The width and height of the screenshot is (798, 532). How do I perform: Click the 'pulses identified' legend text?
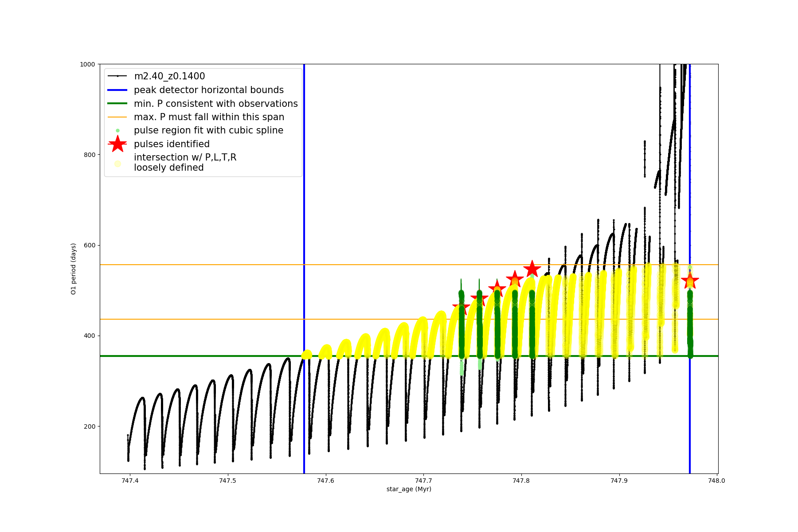tap(172, 144)
